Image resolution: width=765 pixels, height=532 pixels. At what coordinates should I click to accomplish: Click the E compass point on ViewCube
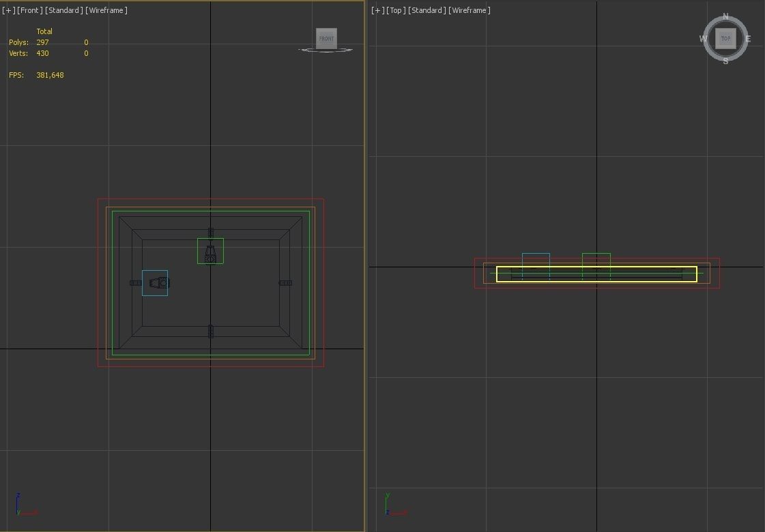pos(748,38)
